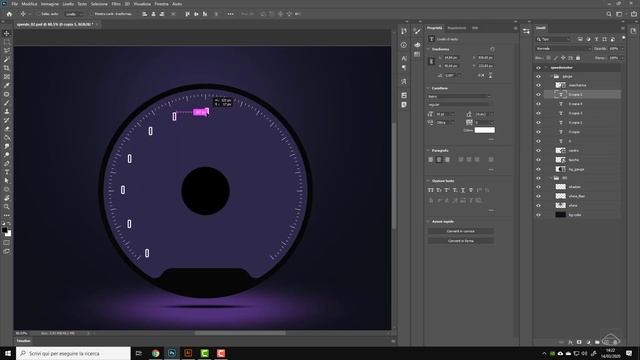This screenshot has width=640, height=360.
Task: Open the Modifica menu
Action: pyautogui.click(x=29, y=4)
